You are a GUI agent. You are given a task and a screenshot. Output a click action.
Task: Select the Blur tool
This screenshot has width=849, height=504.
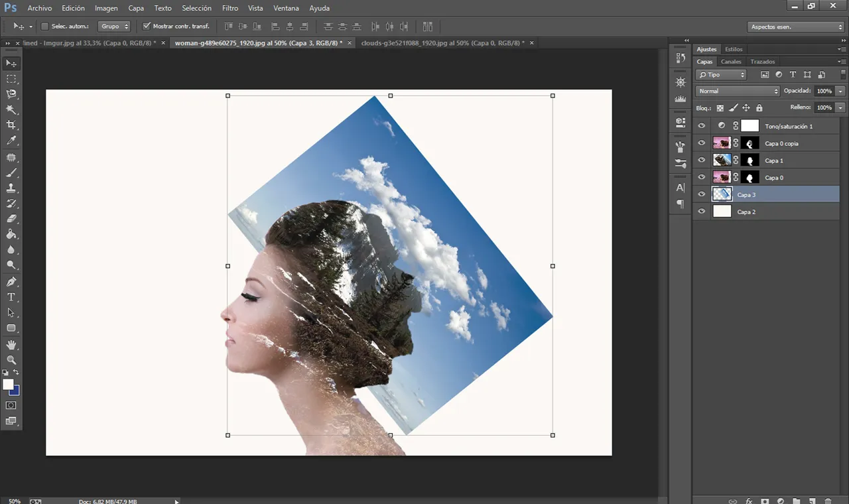(11, 249)
